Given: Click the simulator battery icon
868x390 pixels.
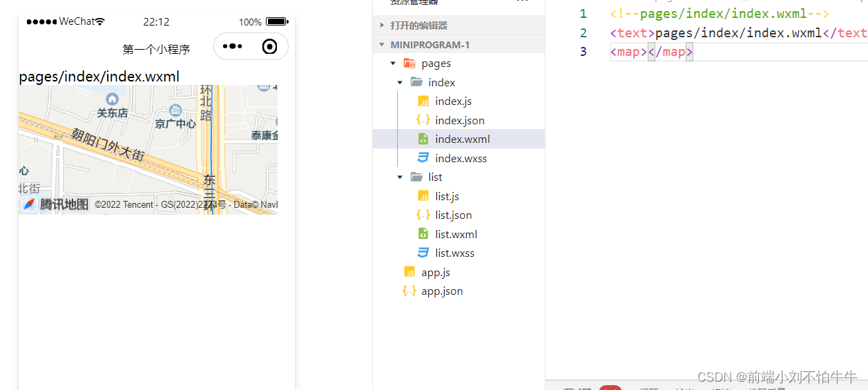Looking at the screenshot, I should pyautogui.click(x=277, y=21).
